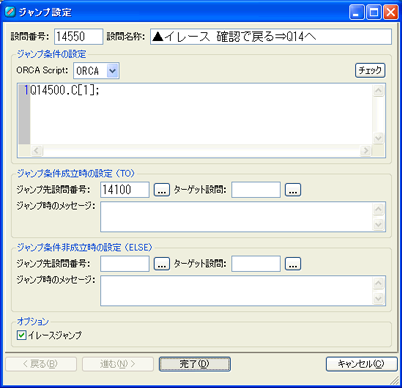Click the 完了(D) button
Image resolution: width=402 pixels, height=388 pixels.
pyautogui.click(x=195, y=364)
